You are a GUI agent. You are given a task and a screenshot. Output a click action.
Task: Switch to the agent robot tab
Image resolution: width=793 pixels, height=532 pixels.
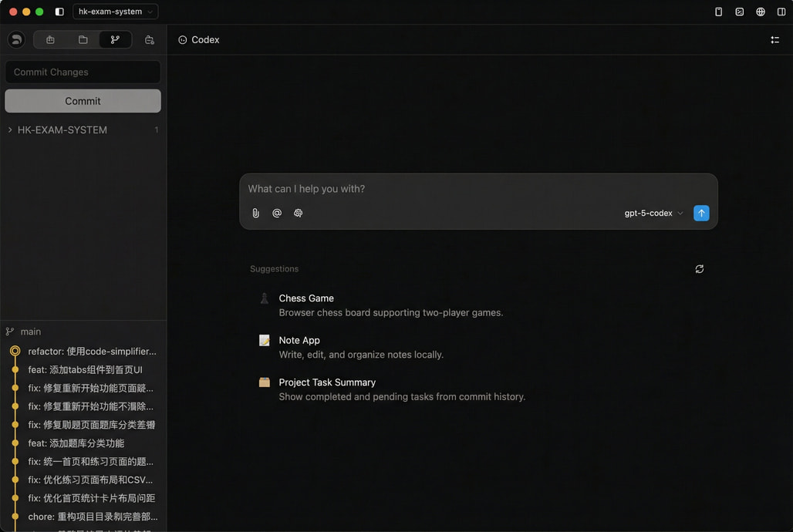pyautogui.click(x=50, y=40)
